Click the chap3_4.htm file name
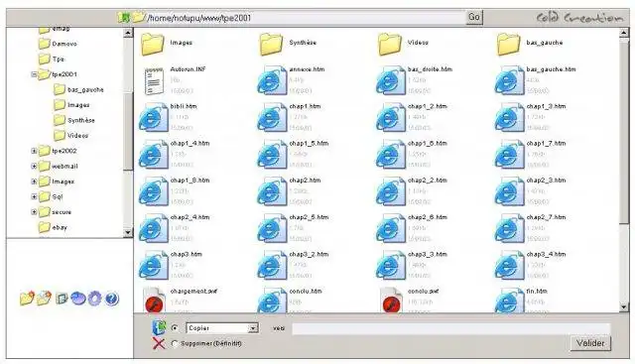 tap(546, 254)
